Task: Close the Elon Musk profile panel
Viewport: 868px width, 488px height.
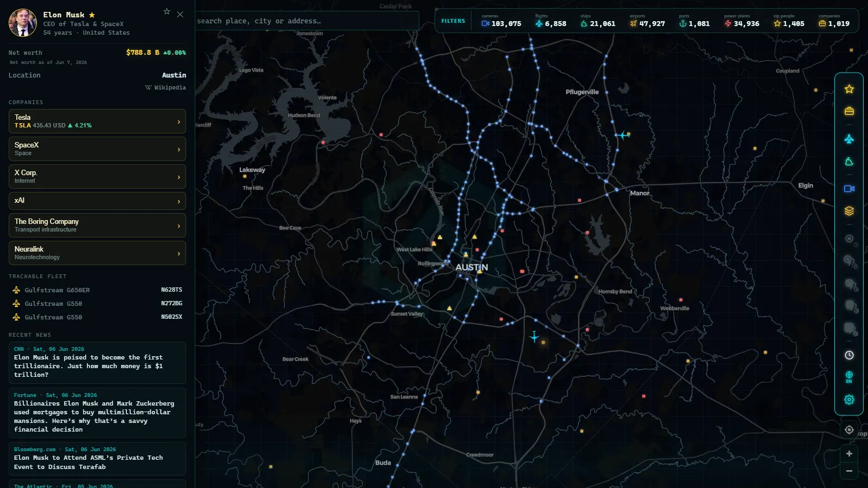Action: coord(180,14)
